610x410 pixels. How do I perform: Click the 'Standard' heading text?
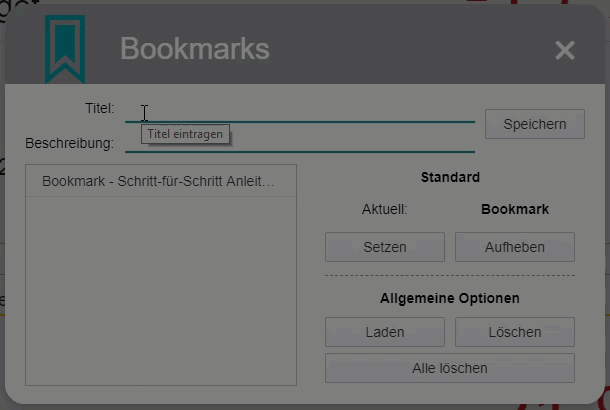[450, 177]
